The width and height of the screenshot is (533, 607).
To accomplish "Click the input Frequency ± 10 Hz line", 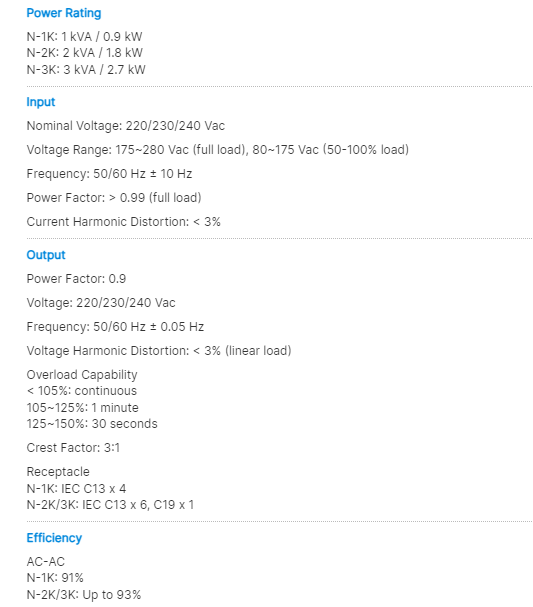I will pos(109,174).
